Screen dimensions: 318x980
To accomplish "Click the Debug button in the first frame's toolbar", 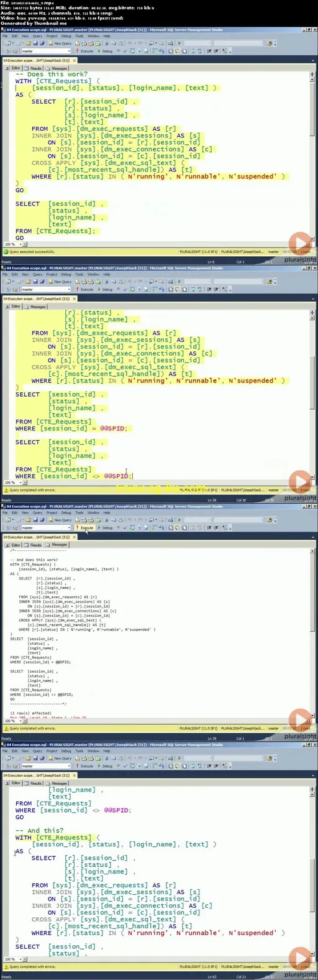I will point(106,51).
